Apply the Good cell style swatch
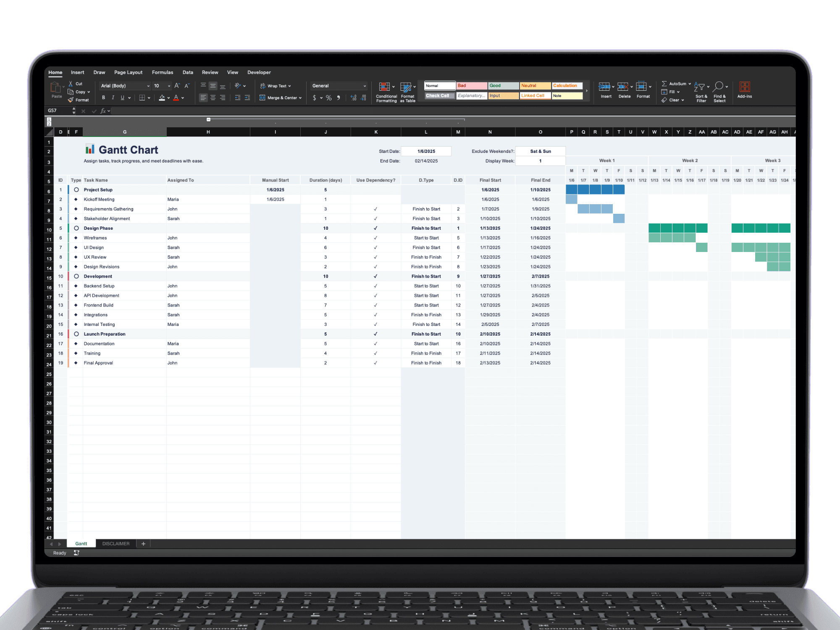840x630 pixels. click(x=504, y=86)
